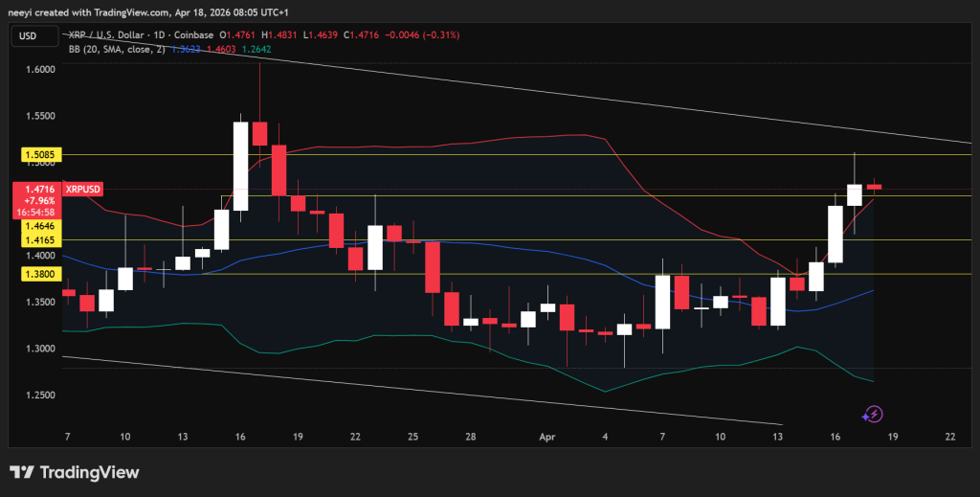Viewport: 980px width, 497px height.
Task: Click the purple lightning bolt icon
Action: 872,414
